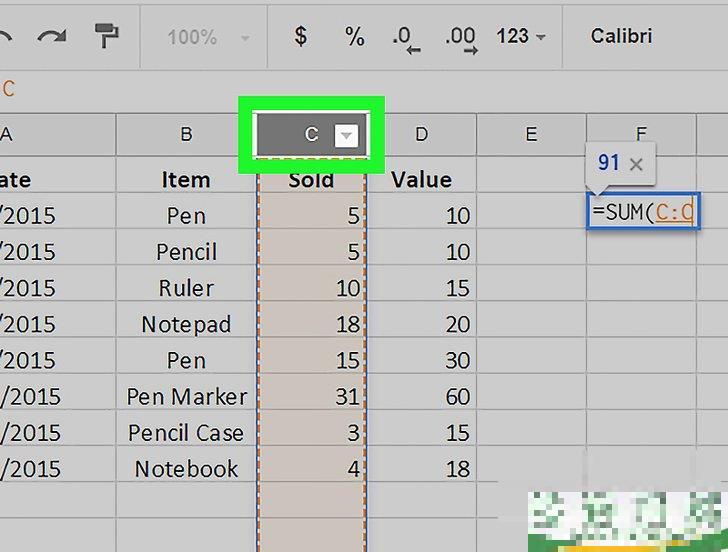Open column C header dropdown arrow
Viewport: 728px width, 552px height.
pos(346,135)
